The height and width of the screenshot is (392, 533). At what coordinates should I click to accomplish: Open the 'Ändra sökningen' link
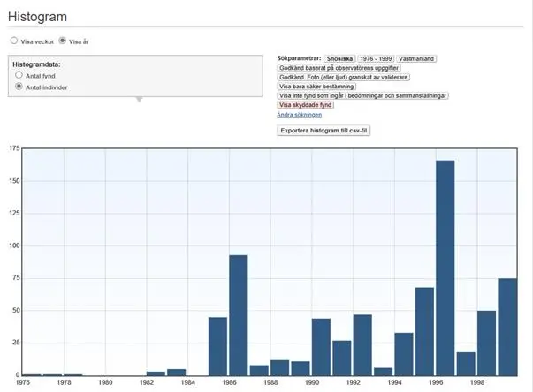[x=300, y=115]
